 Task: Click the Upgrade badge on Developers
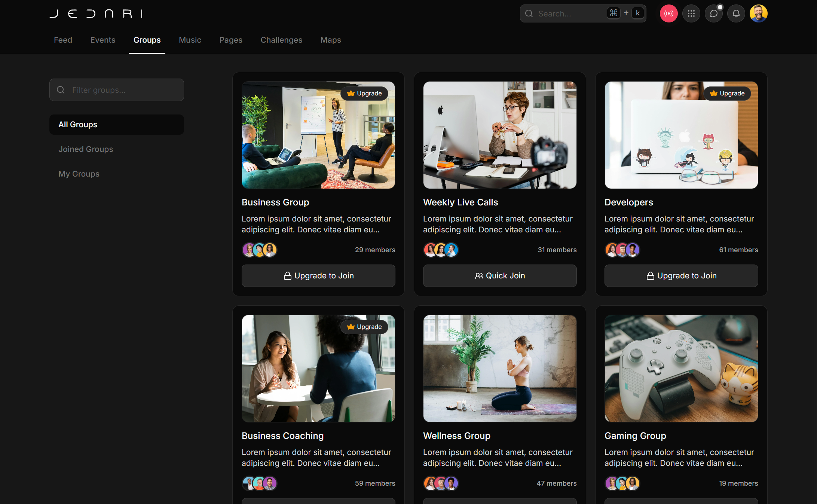click(x=727, y=93)
